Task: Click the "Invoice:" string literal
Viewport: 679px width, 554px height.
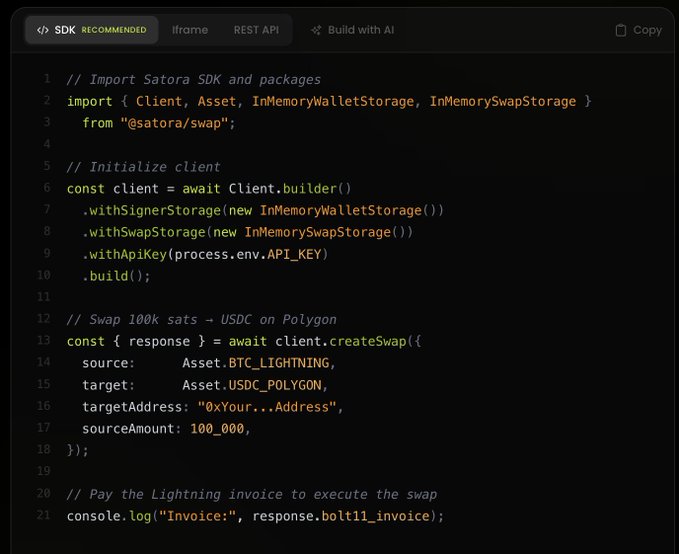Action: (x=198, y=516)
